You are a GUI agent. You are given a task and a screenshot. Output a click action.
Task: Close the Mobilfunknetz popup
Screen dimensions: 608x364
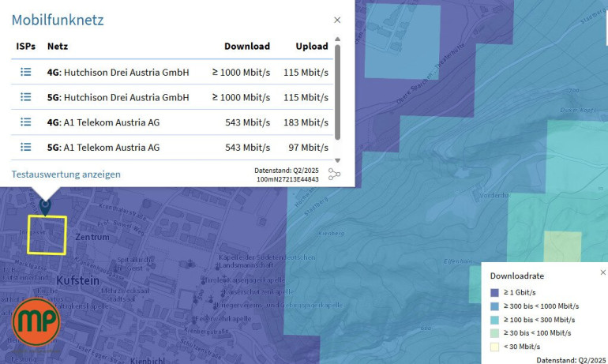[x=337, y=20]
